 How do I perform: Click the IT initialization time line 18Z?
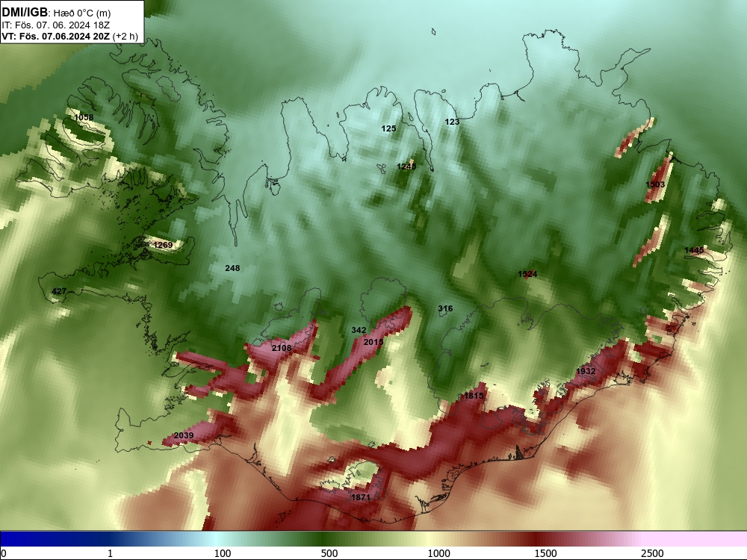[55, 25]
